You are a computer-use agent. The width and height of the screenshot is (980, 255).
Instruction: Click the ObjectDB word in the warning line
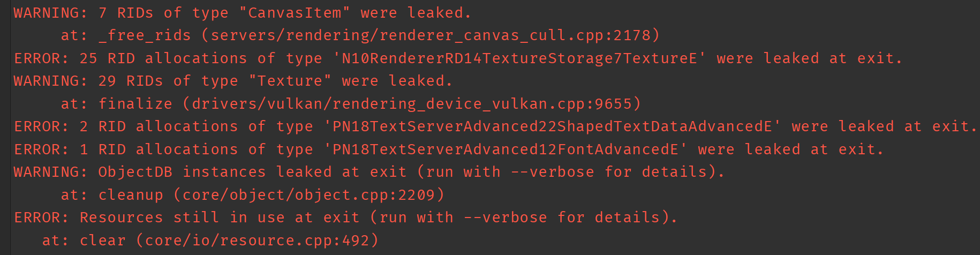[135, 172]
